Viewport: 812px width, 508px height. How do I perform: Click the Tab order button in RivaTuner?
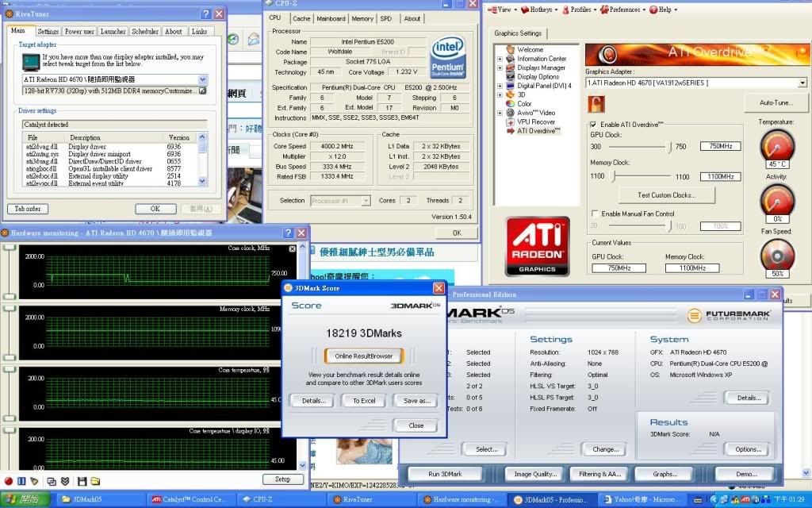pyautogui.click(x=28, y=209)
